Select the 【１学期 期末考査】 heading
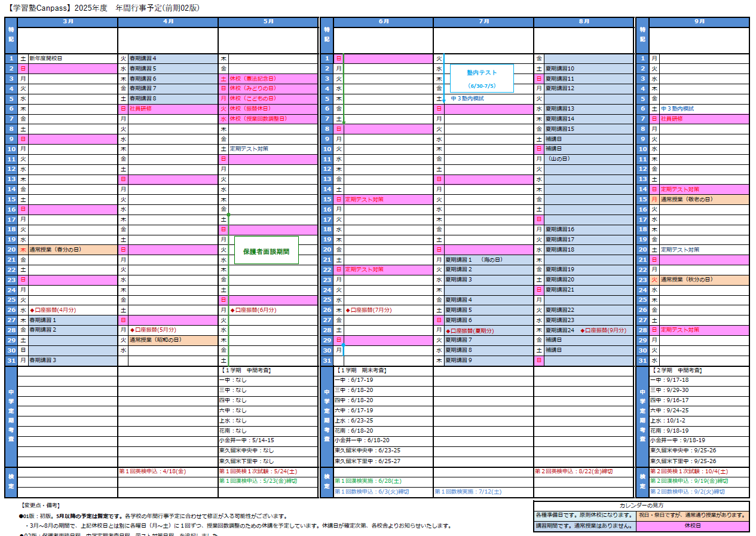The width and height of the screenshot is (756, 536). point(361,370)
